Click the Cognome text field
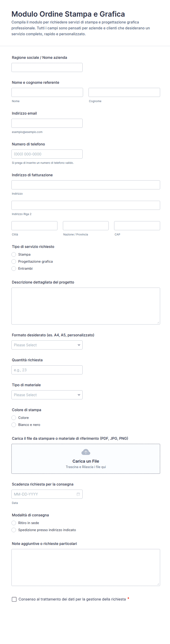Screen dimensions: 170x644 tap(124, 93)
